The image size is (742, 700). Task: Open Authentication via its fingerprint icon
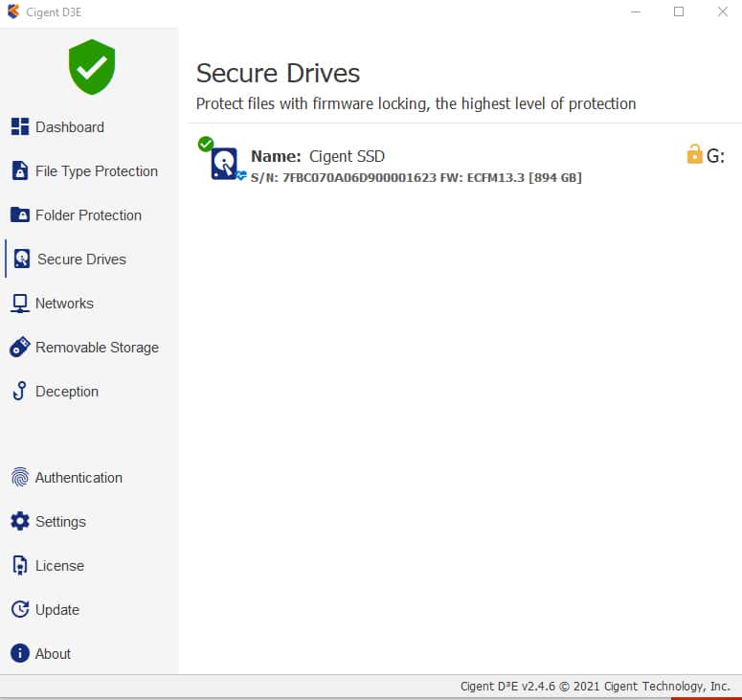20,477
